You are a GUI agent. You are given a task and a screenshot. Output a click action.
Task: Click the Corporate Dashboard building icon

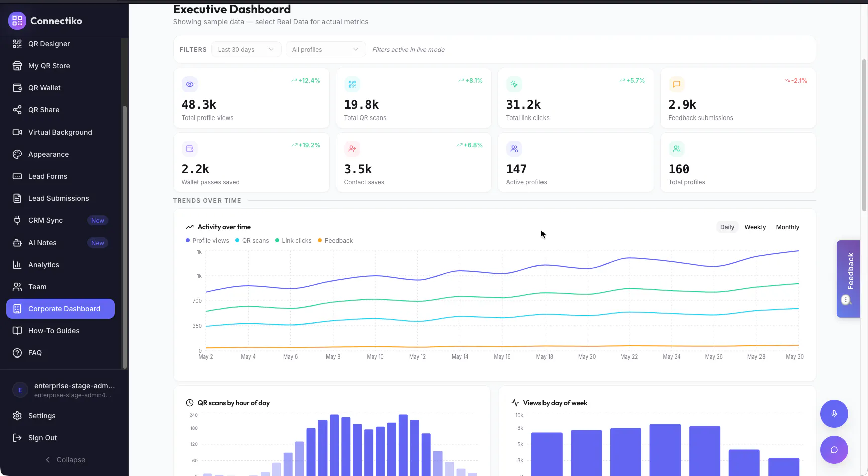pyautogui.click(x=17, y=309)
